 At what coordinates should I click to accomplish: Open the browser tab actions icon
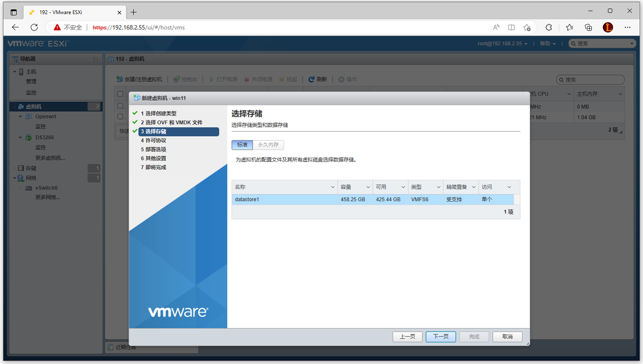point(13,12)
